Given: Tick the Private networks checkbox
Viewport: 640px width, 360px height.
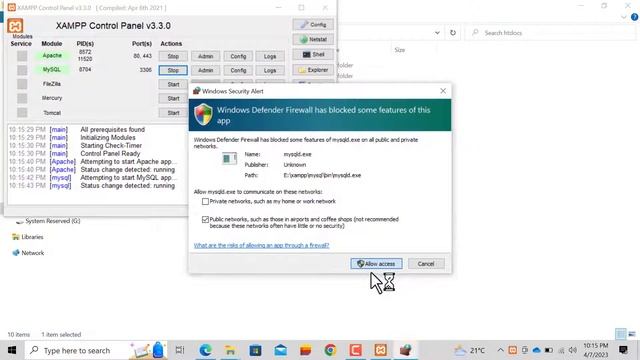Looking at the screenshot, I should click(205, 201).
